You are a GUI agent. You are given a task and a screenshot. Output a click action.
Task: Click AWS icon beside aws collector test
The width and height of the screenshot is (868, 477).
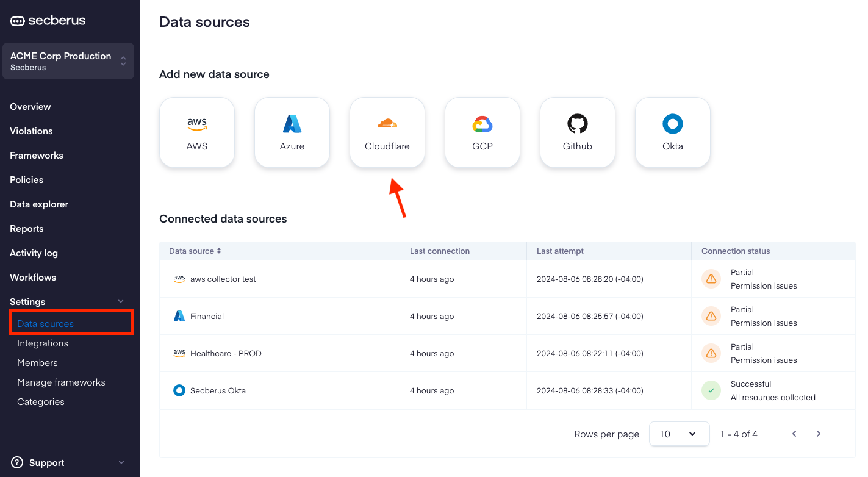[x=179, y=279]
